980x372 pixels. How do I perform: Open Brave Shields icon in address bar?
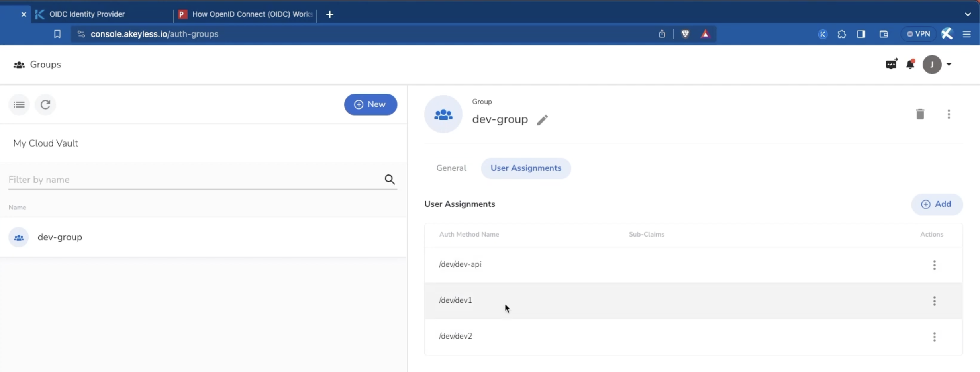685,34
